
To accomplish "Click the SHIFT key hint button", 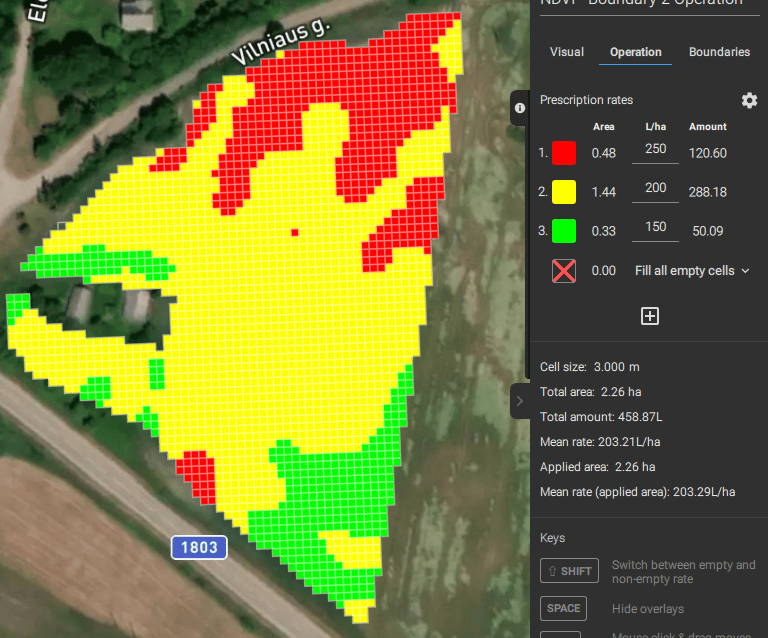I will pyautogui.click(x=569, y=571).
